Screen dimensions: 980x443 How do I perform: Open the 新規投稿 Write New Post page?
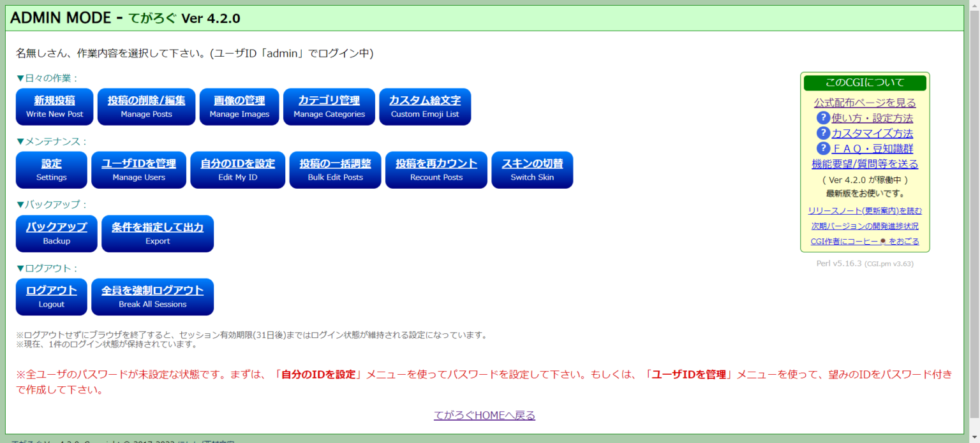pos(54,106)
